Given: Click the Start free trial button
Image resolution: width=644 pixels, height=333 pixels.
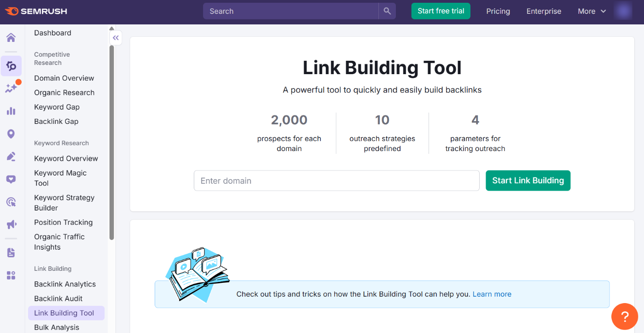Looking at the screenshot, I should pyautogui.click(x=441, y=11).
